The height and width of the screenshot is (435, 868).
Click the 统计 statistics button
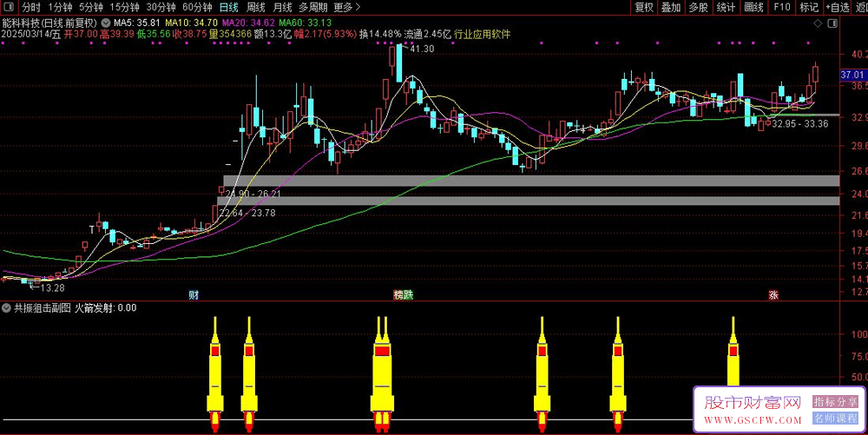point(726,7)
